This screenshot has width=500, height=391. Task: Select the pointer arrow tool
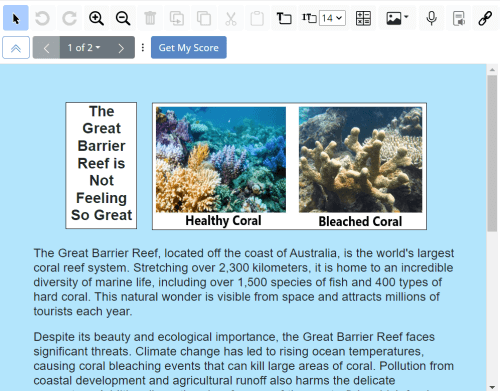click(x=16, y=18)
